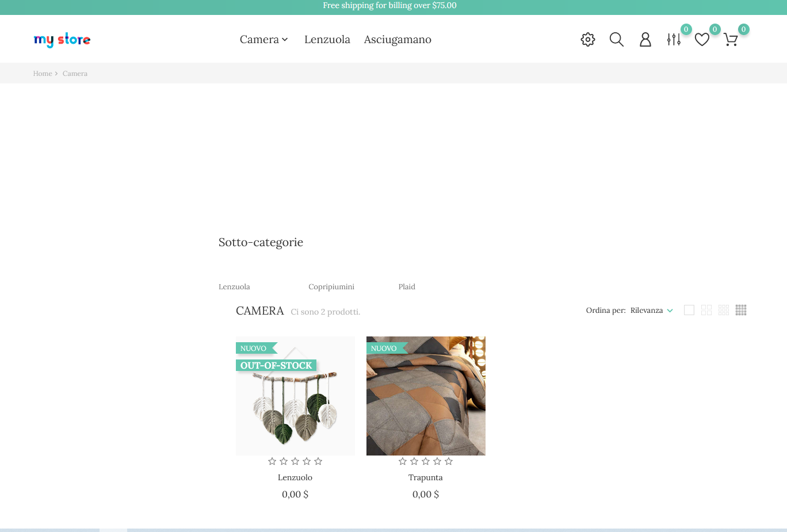
Task: Open the settings gear icon in header
Action: coord(587,40)
